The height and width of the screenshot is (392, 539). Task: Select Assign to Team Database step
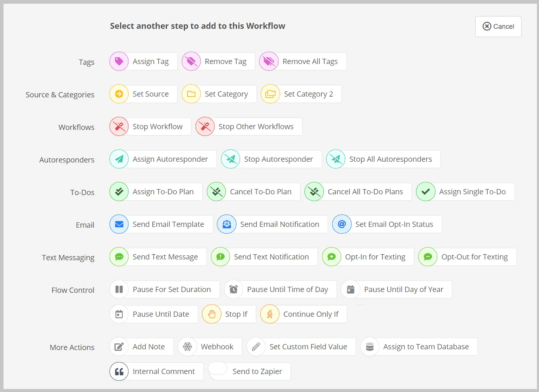click(419, 347)
